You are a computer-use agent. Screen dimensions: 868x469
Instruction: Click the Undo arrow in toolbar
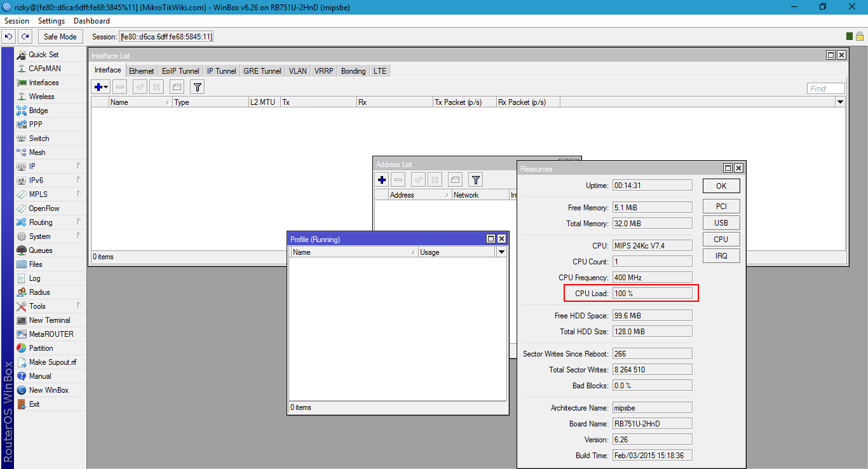pyautogui.click(x=9, y=37)
